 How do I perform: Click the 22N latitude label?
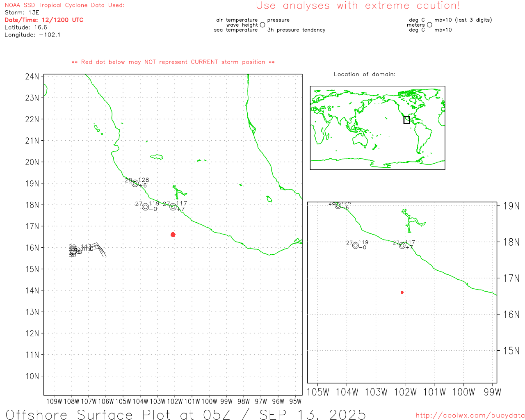tap(32, 119)
